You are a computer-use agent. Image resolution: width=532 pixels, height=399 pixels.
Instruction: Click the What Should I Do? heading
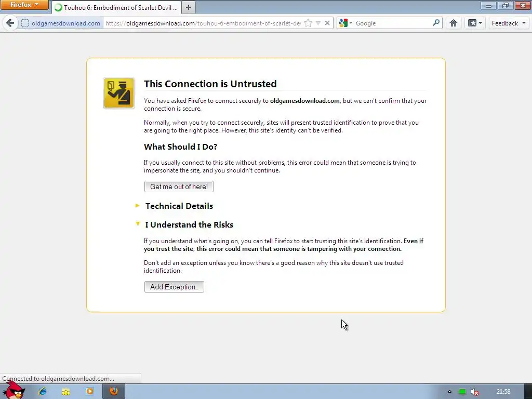tap(180, 147)
